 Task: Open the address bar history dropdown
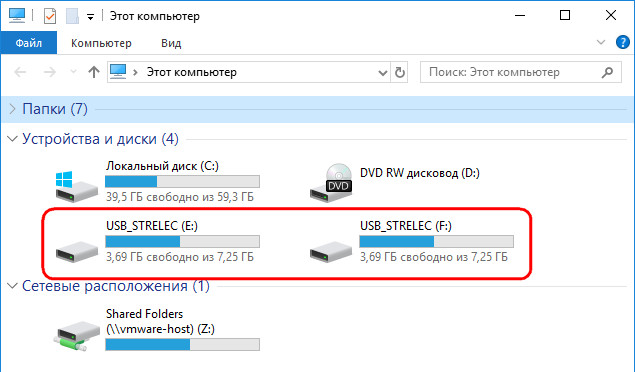click(382, 73)
